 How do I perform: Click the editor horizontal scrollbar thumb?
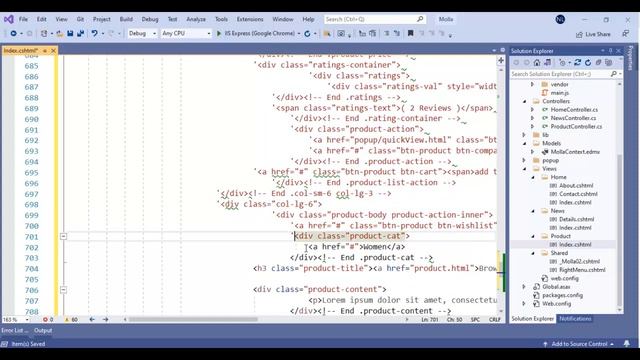coord(193,320)
